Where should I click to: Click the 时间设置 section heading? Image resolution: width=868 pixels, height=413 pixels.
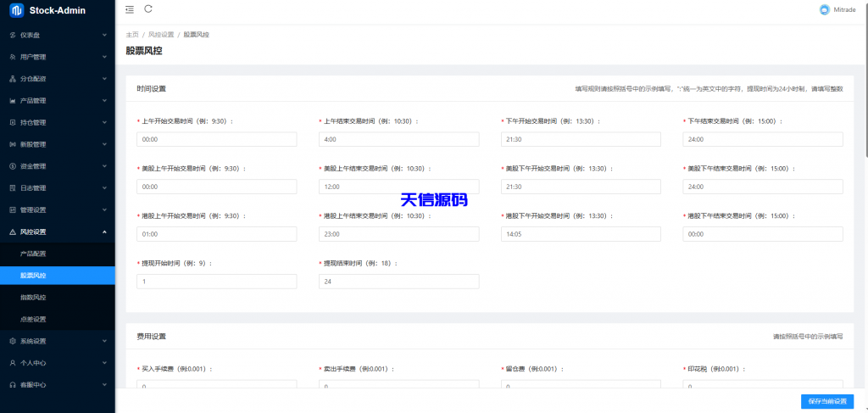coord(151,88)
